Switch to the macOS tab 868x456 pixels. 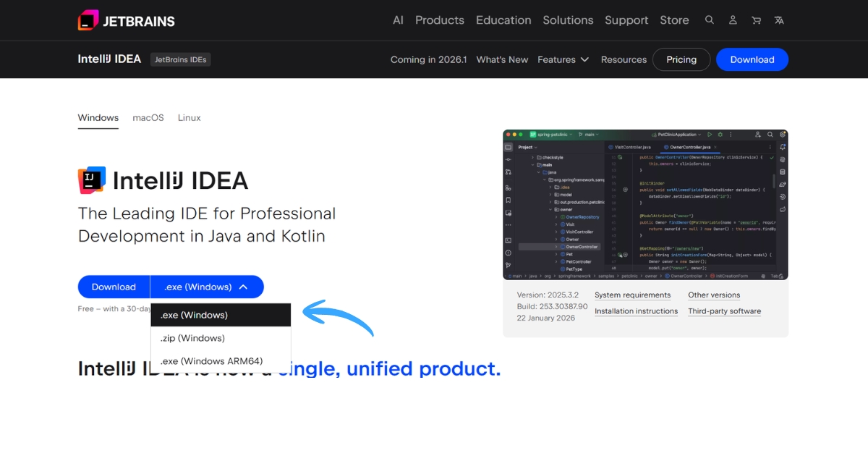click(x=148, y=117)
